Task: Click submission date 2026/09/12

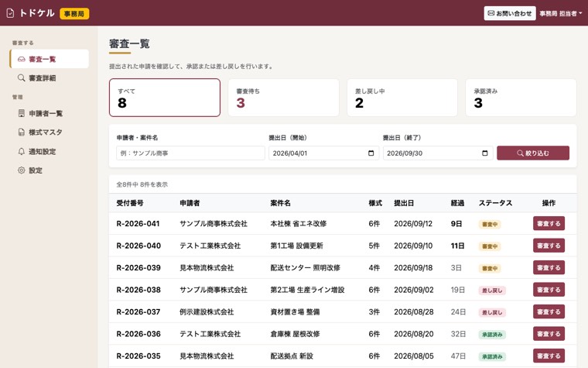Action: (413, 224)
